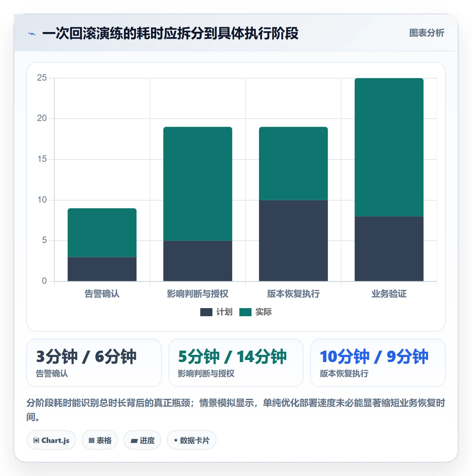Select the 进度 tag chip
Viewport: 472px width, 476px height.
(x=142, y=440)
